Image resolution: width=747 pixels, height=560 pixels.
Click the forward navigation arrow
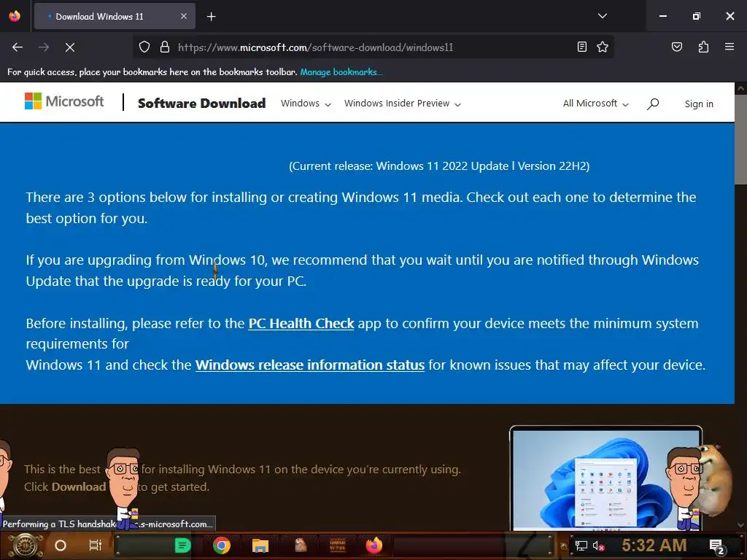point(44,47)
